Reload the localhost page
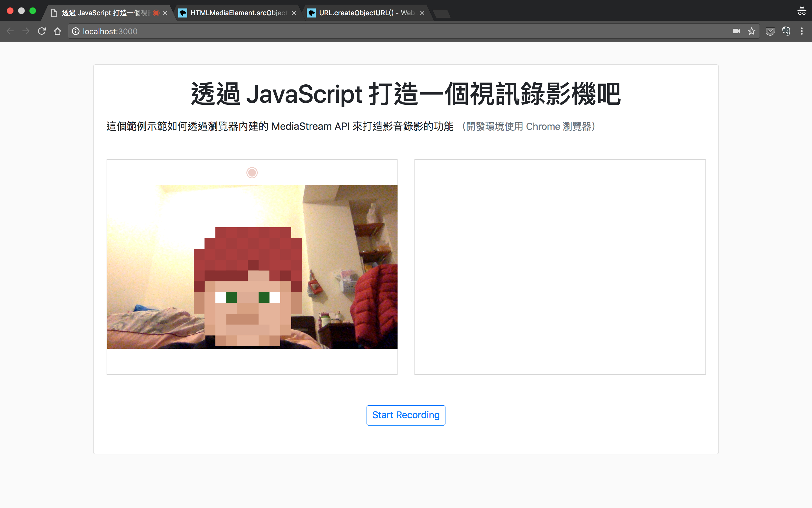 tap(42, 31)
